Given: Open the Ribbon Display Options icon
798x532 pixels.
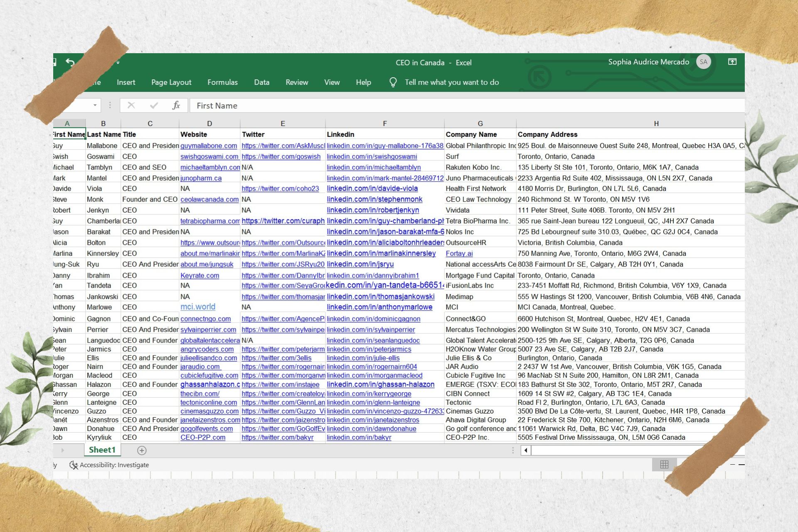Looking at the screenshot, I should 732,62.
